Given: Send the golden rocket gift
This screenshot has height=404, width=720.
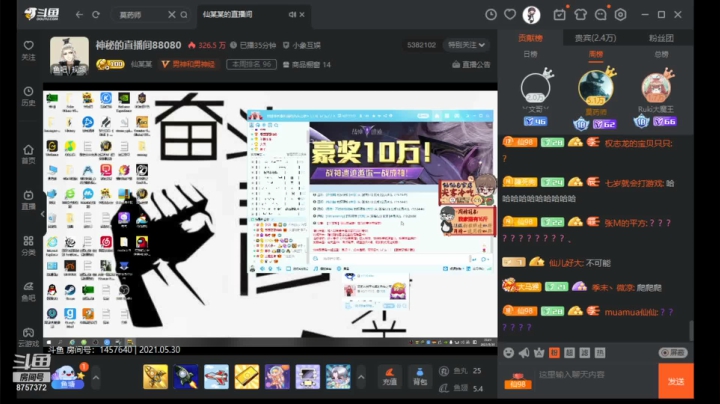Looking at the screenshot, I should pos(155,377).
